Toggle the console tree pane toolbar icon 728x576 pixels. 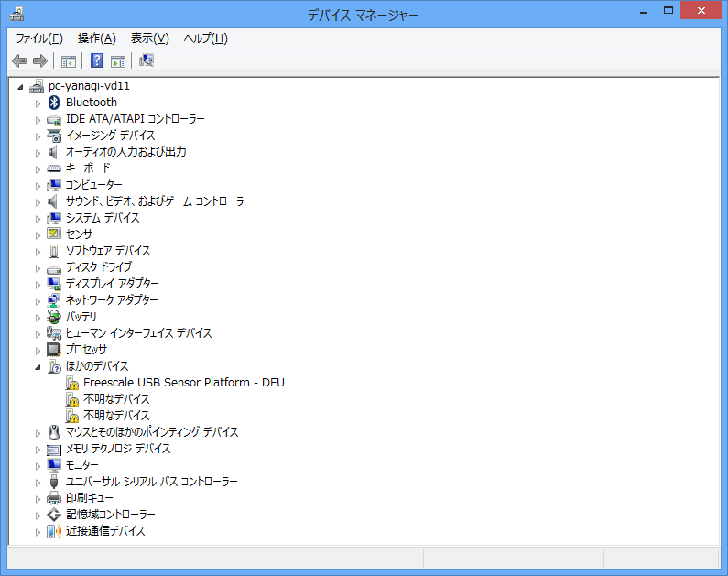click(69, 60)
